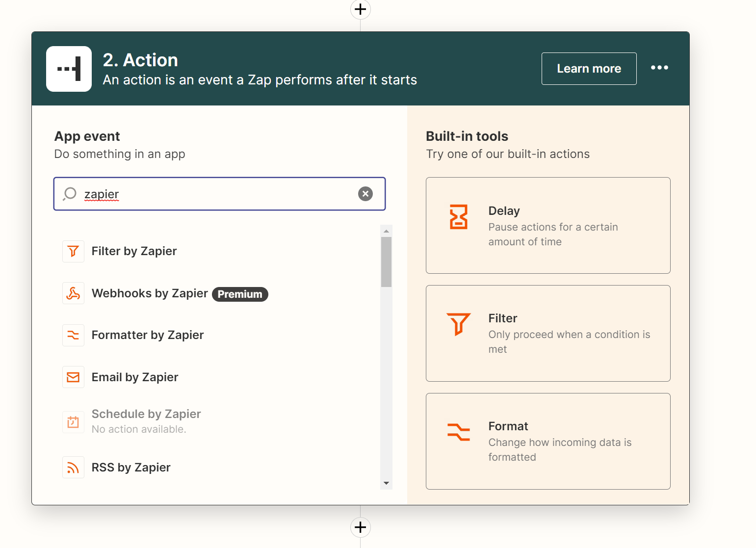Choose Email by Zapier app
This screenshot has width=756, height=548.
click(135, 377)
